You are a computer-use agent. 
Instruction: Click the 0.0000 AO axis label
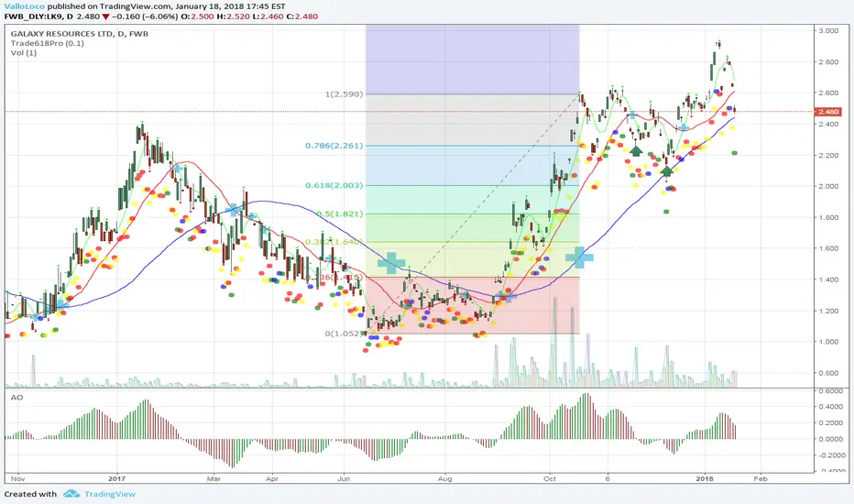click(x=830, y=439)
